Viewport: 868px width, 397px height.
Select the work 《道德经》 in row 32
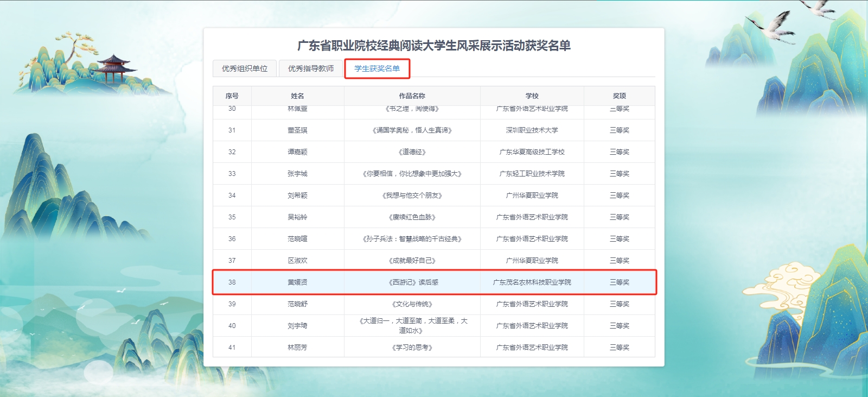[412, 152]
